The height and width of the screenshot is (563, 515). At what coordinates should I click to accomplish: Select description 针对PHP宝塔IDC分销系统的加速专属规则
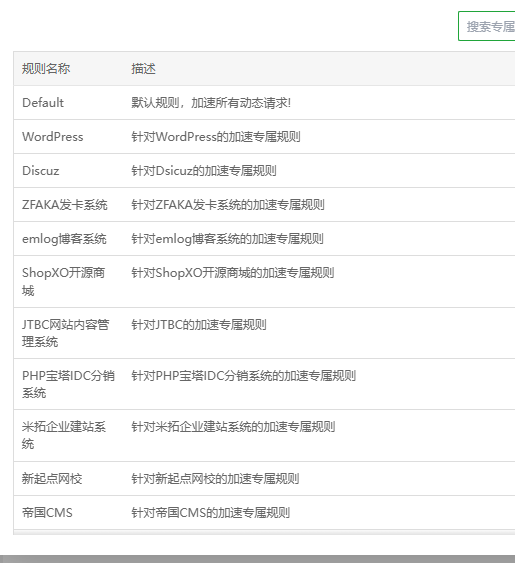[x=243, y=376]
